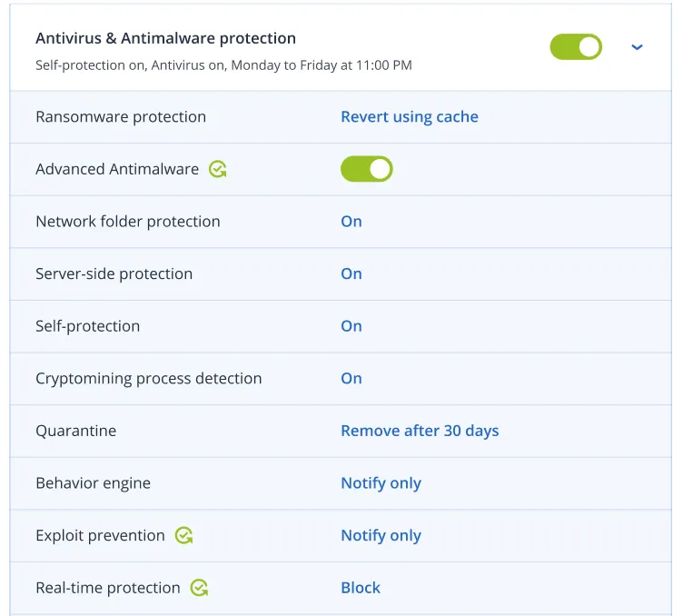The image size is (683, 616).
Task: Disable the Advanced Antimalware toggle
Action: click(x=366, y=169)
